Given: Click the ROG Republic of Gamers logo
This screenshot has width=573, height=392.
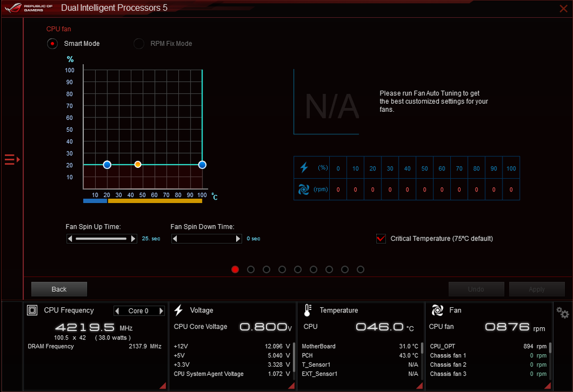Looking at the screenshot, I should (x=29, y=7).
